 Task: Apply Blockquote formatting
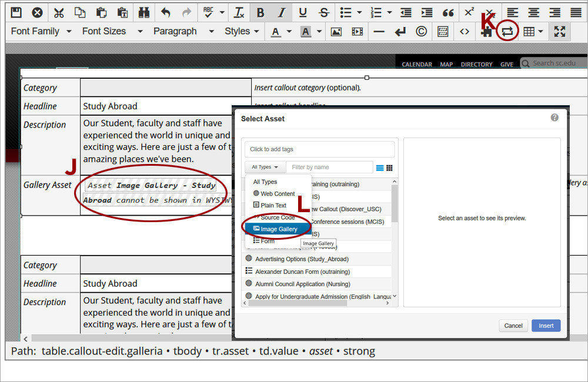point(448,13)
